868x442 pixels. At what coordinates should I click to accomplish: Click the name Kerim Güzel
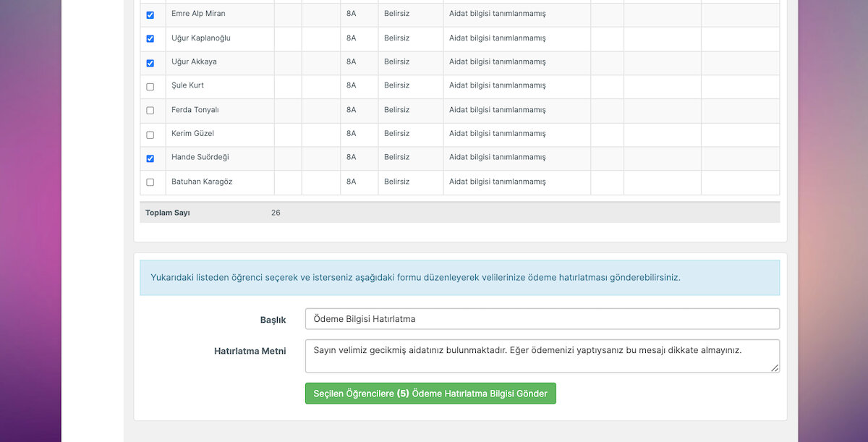pyautogui.click(x=192, y=133)
